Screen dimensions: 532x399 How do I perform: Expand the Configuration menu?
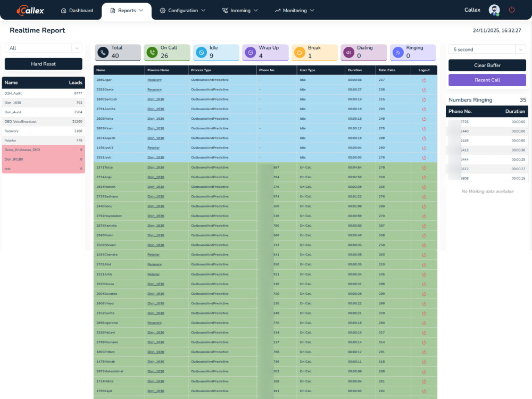[182, 11]
